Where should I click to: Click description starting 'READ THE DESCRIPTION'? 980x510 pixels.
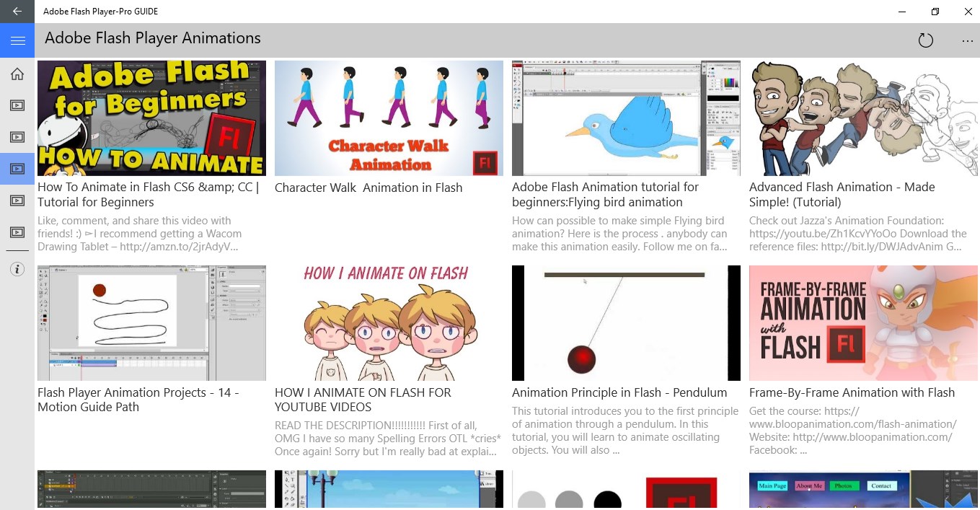point(388,439)
